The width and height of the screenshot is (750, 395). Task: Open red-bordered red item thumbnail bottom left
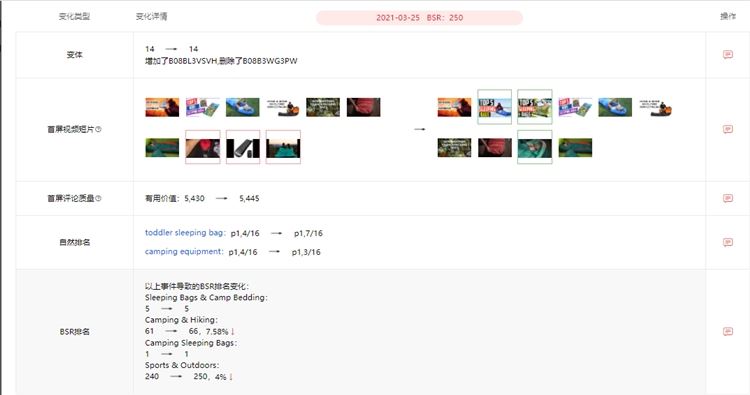pos(203,147)
